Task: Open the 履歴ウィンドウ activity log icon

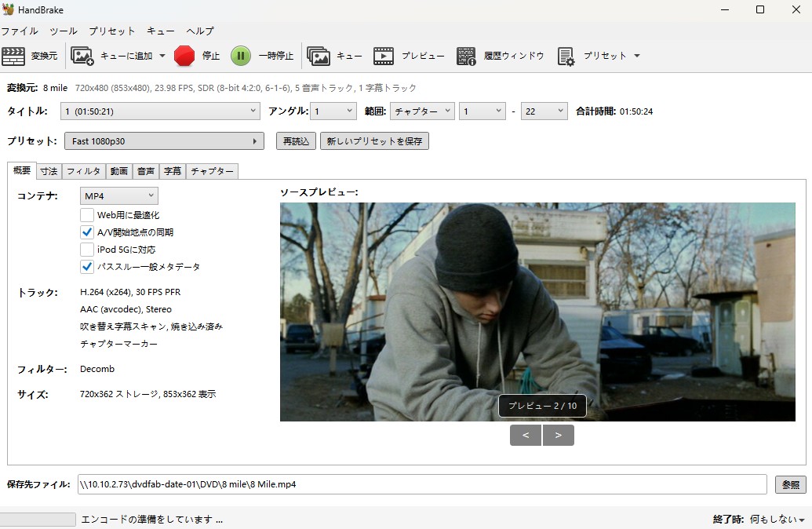Action: click(x=466, y=56)
